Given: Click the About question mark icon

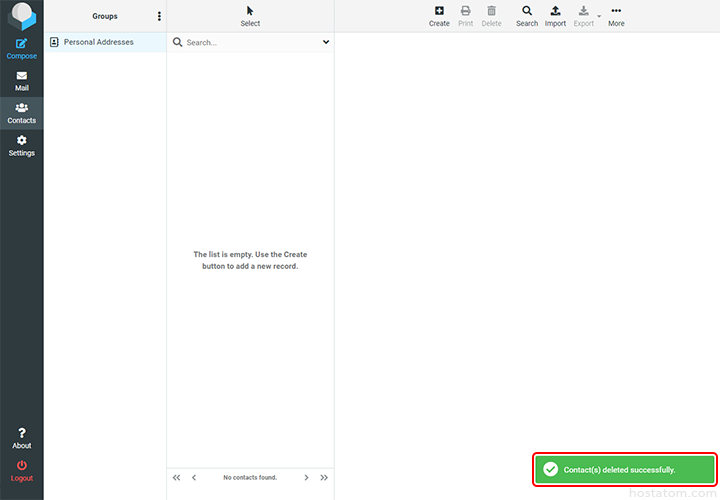Looking at the screenshot, I should click(x=21, y=434).
